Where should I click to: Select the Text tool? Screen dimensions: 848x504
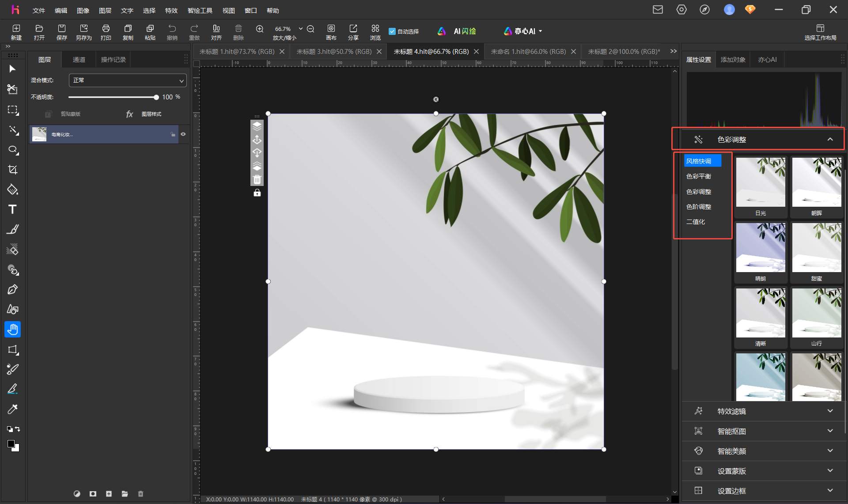[12, 209]
